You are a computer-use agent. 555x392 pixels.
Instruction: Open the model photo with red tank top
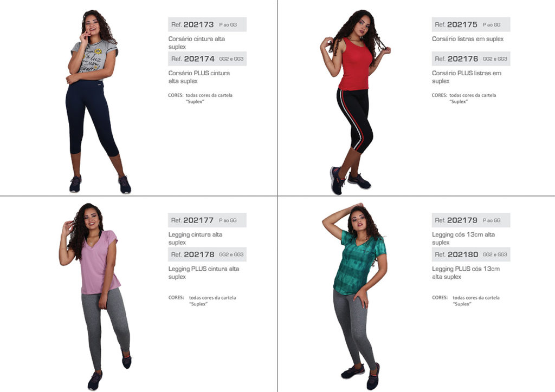[355, 102]
